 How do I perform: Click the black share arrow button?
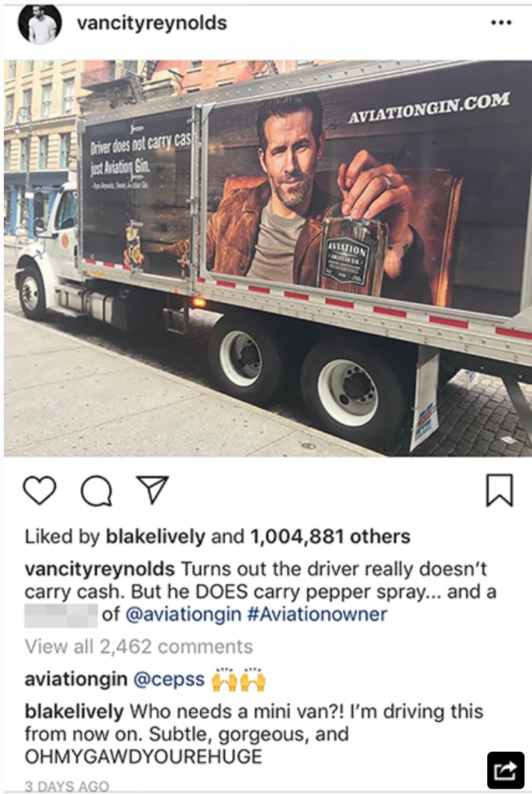[x=505, y=771]
